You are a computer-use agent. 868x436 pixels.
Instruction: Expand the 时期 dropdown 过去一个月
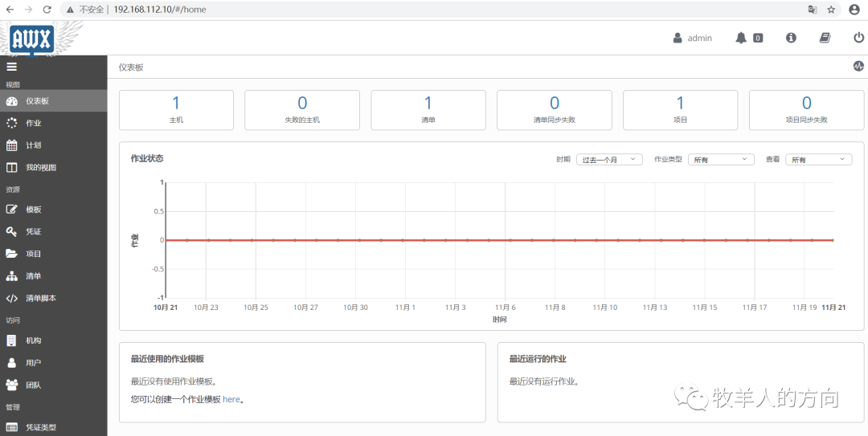click(609, 159)
